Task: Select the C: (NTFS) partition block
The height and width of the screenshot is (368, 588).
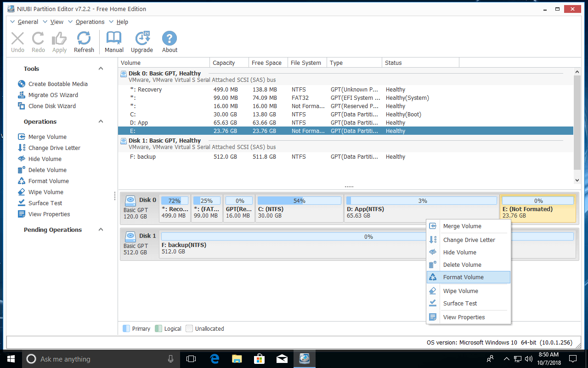Action: [299, 208]
